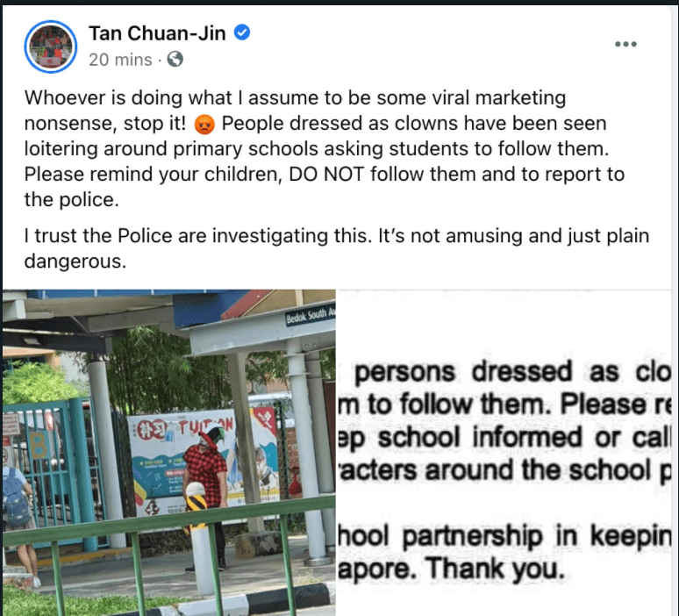
Task: Click the 'Whoever is doing' post paragraph
Action: coord(325,148)
